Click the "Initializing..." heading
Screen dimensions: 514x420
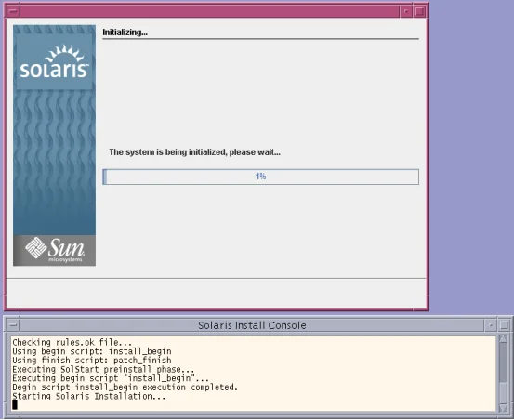[125, 33]
